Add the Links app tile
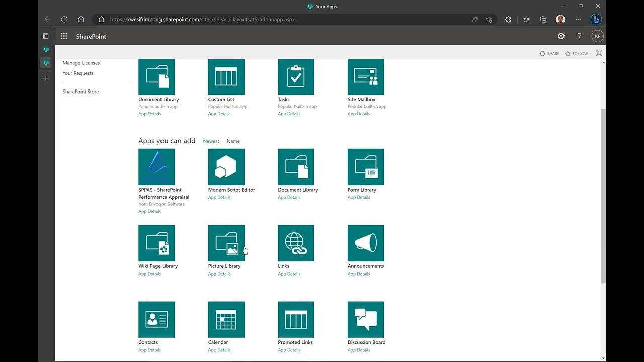 coord(296,243)
